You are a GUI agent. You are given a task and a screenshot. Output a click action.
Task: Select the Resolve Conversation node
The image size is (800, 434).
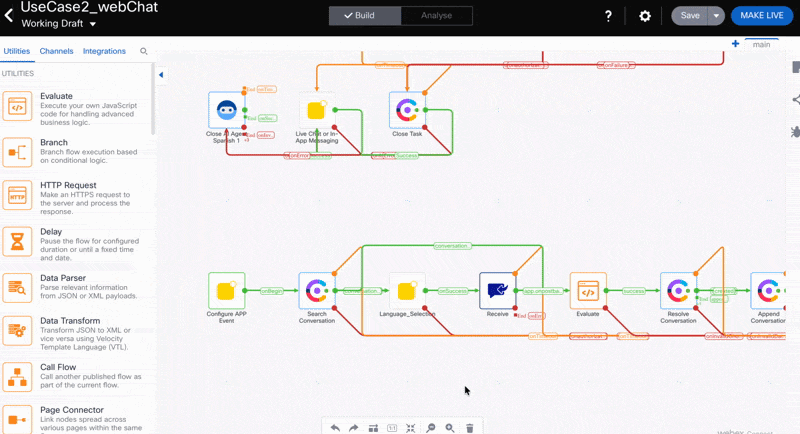click(678, 291)
